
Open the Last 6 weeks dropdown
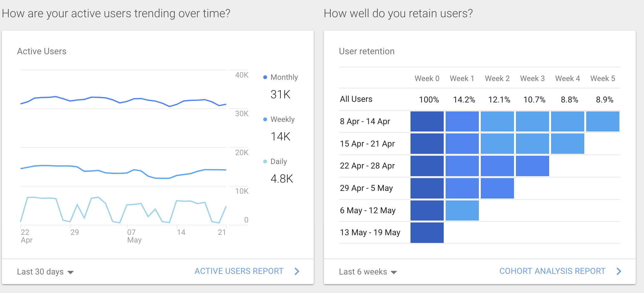click(x=368, y=272)
